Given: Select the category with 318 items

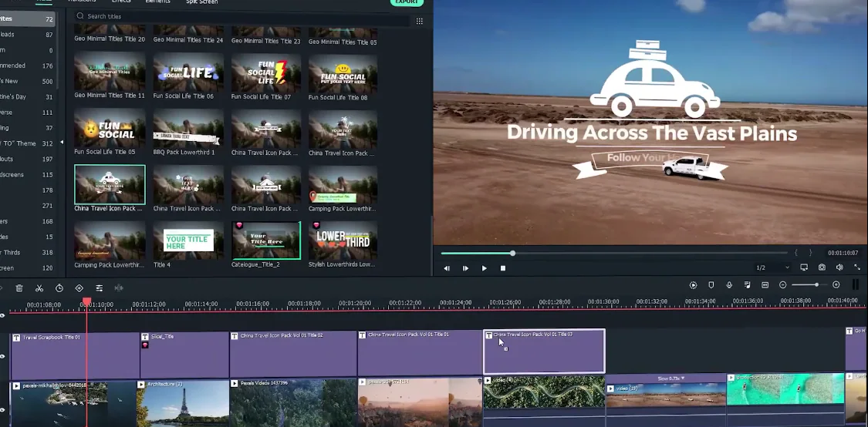Looking at the screenshot, I should [26, 252].
